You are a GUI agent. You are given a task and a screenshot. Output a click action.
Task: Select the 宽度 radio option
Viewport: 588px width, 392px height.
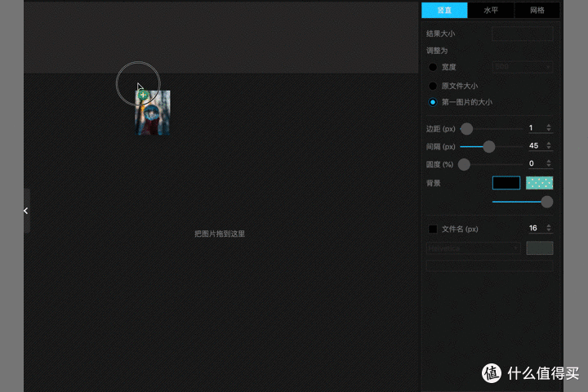point(433,67)
